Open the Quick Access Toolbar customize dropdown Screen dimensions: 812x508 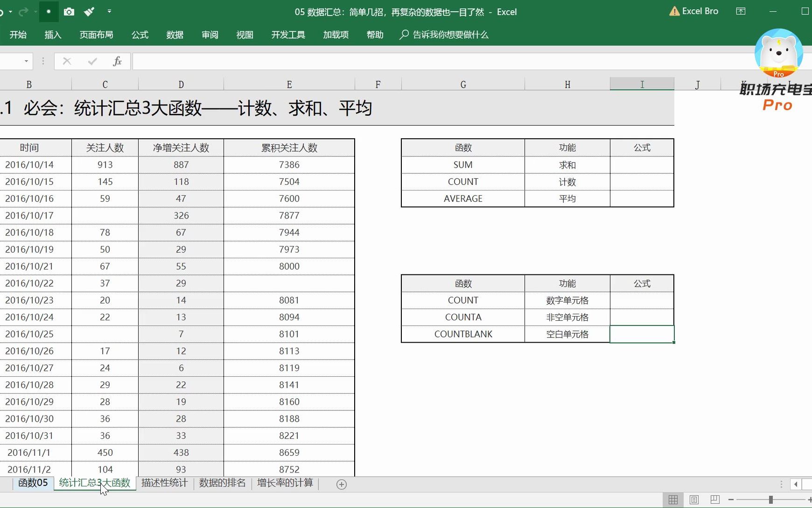coord(109,11)
